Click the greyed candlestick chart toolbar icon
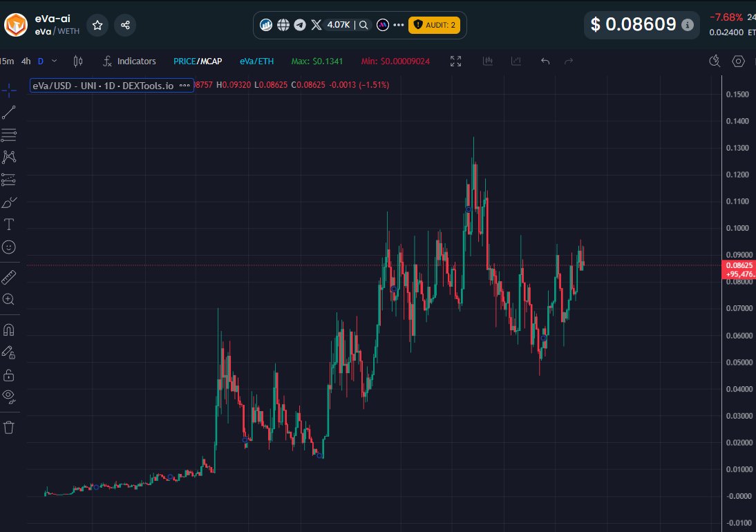The image size is (756, 532). click(x=488, y=61)
